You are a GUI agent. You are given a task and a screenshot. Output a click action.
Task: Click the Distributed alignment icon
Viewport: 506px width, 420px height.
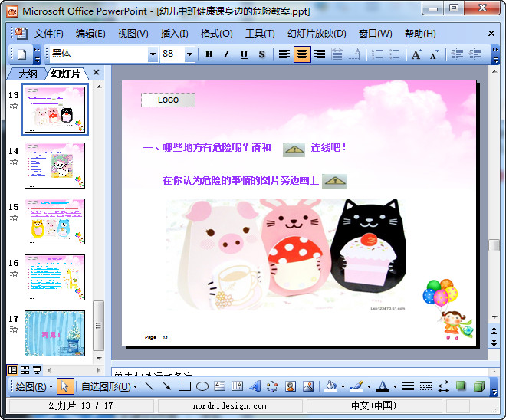coord(337,54)
